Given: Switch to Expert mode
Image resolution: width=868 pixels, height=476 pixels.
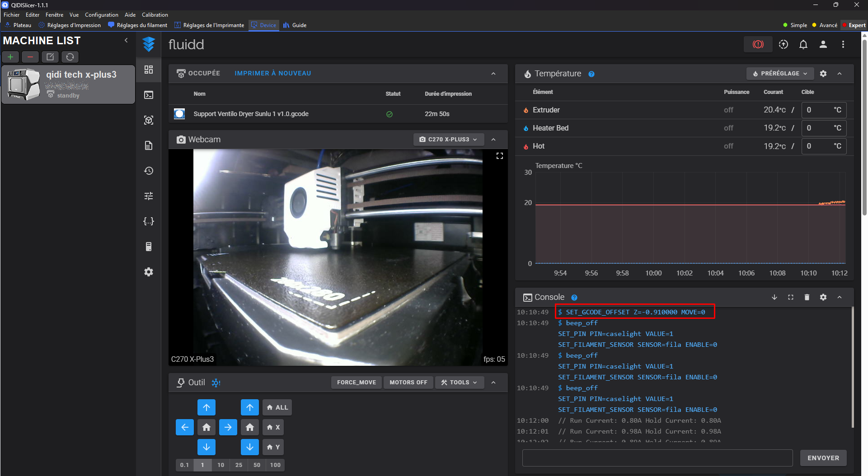Looking at the screenshot, I should (x=854, y=25).
